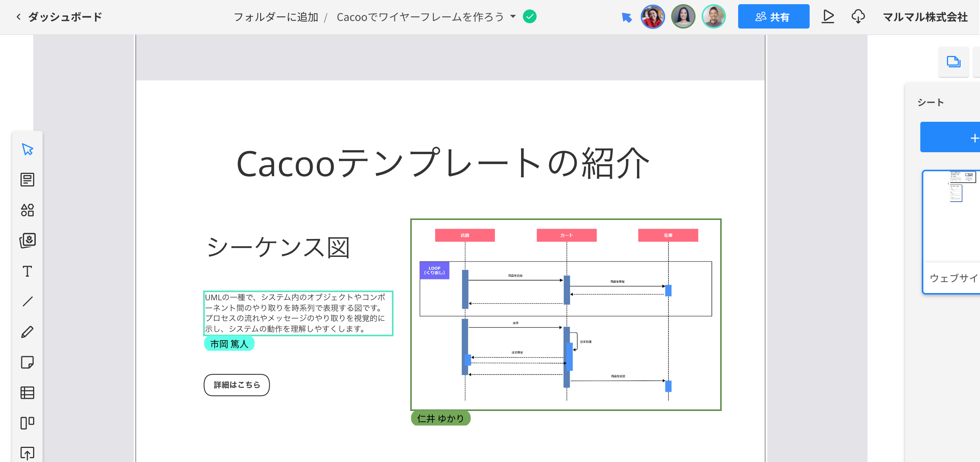Open the shapes library tool

coord(27,210)
